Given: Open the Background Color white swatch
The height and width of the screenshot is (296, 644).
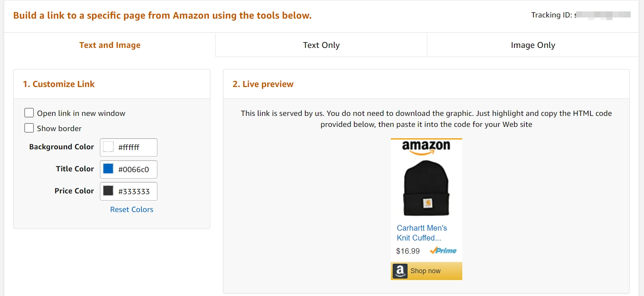Looking at the screenshot, I should pos(108,147).
